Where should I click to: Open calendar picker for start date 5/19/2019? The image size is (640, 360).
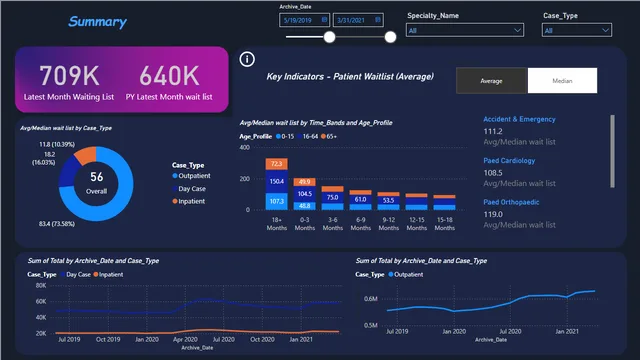[324, 20]
